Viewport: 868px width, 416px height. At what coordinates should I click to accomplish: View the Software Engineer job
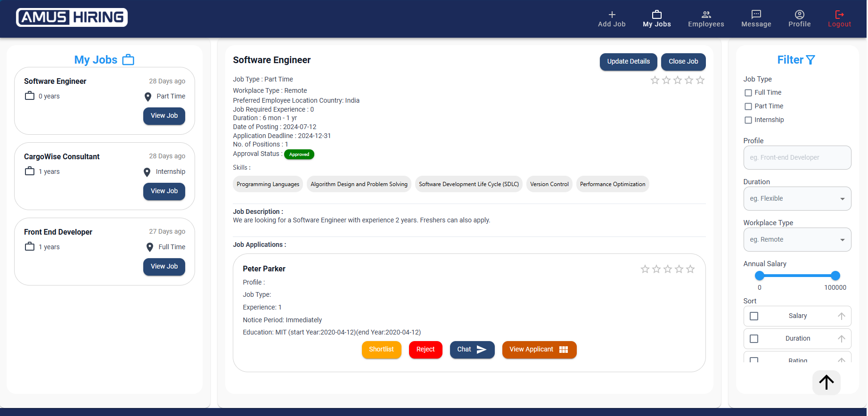point(164,116)
